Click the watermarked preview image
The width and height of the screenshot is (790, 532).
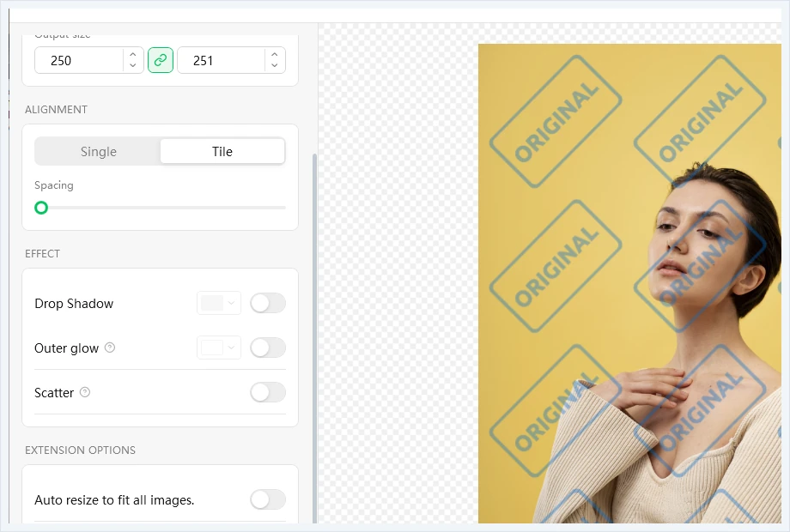click(x=629, y=283)
